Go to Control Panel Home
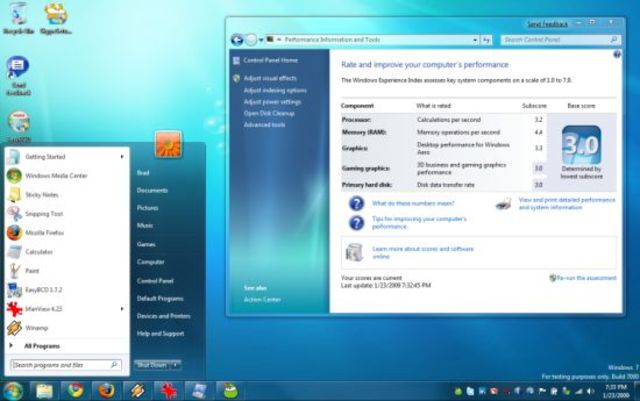The width and height of the screenshot is (640, 401). click(x=270, y=60)
